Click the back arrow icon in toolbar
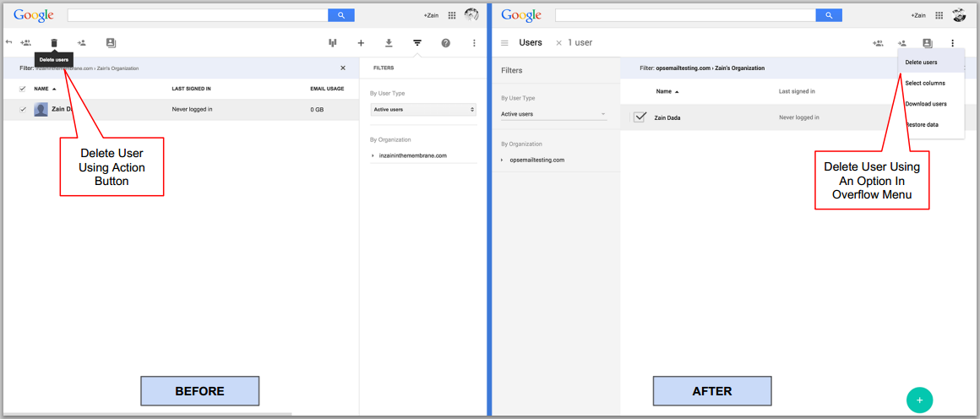This screenshot has width=980, height=419. [8, 42]
